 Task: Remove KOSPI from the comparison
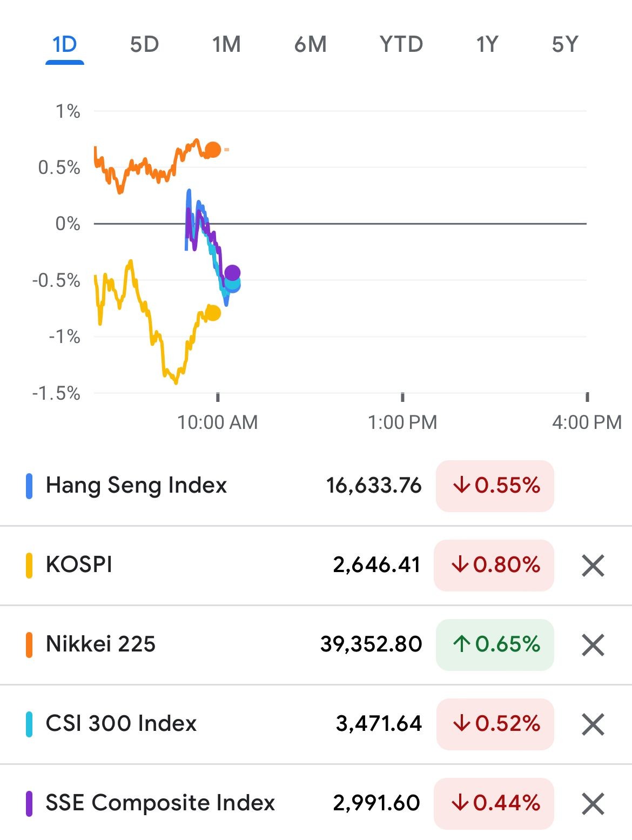click(x=593, y=566)
